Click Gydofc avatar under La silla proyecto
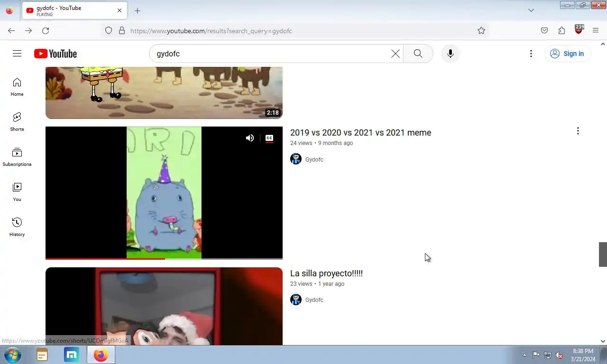 coord(296,300)
